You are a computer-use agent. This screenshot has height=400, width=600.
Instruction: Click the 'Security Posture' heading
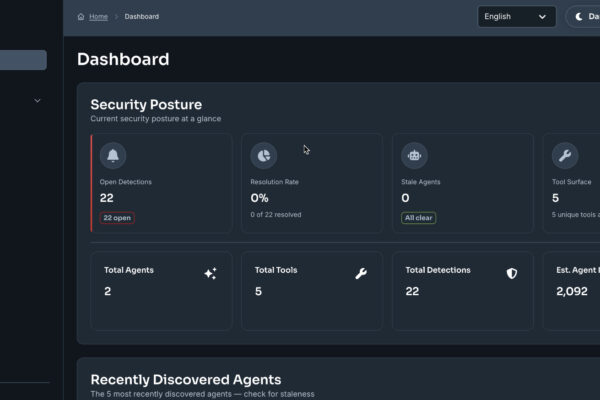coord(146,104)
